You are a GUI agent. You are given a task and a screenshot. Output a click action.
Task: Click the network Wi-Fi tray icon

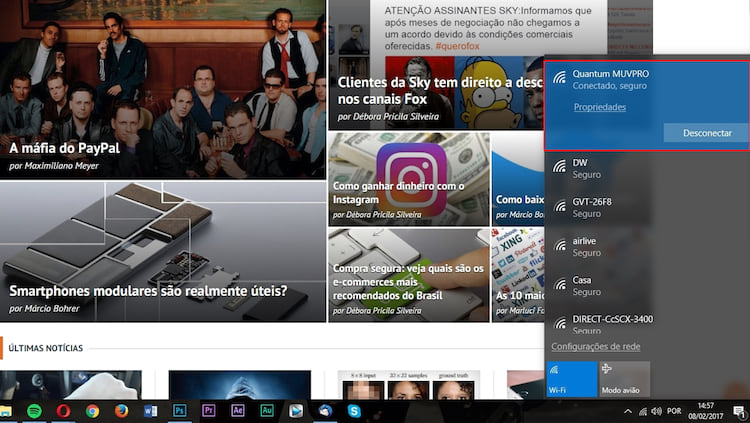tap(643, 412)
